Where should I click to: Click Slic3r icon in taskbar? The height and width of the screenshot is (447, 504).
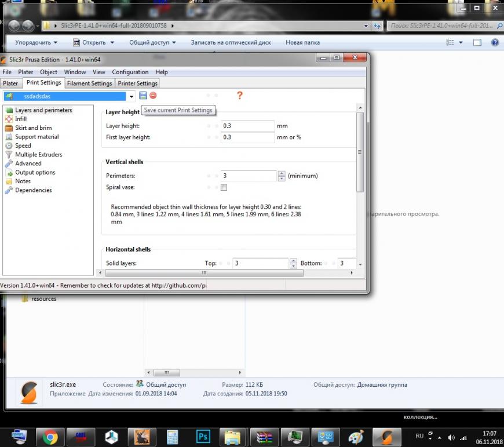387,437
